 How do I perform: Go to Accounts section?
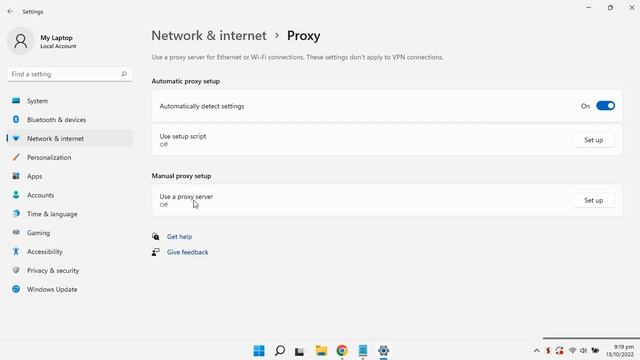(x=40, y=195)
